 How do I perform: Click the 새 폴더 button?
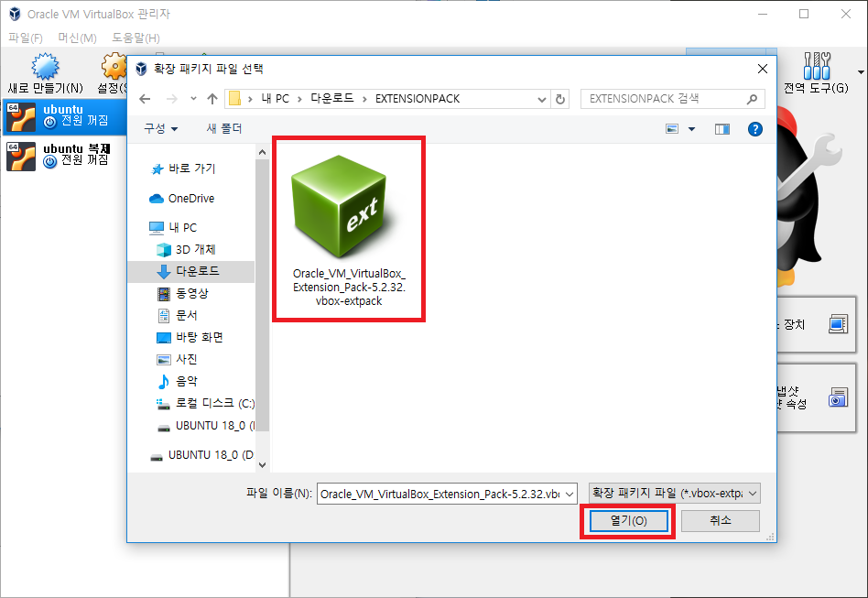coord(224,128)
